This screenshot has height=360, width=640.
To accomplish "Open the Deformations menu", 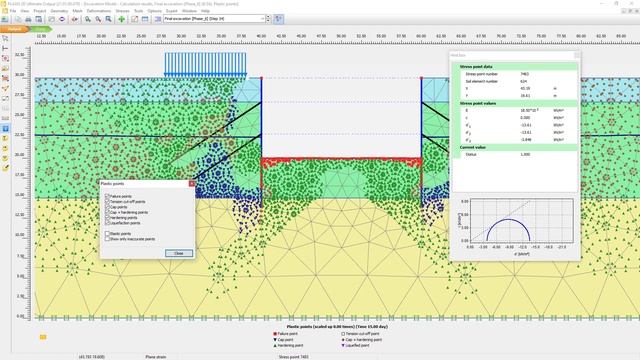I will coord(99,11).
